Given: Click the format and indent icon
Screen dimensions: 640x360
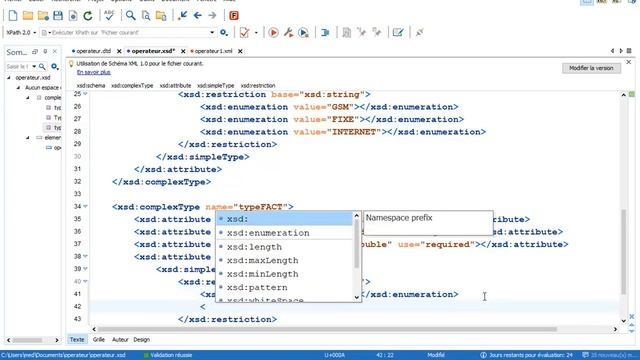Looking at the screenshot, I should point(325,33).
